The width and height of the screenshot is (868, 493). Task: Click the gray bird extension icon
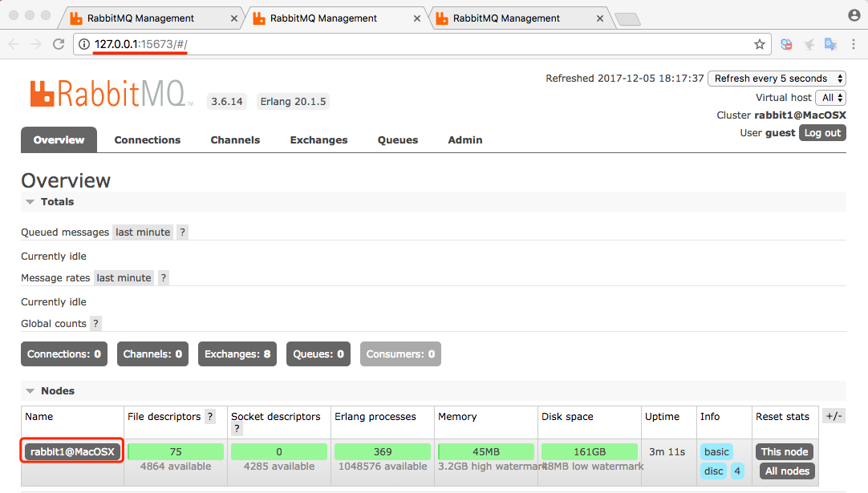809,44
